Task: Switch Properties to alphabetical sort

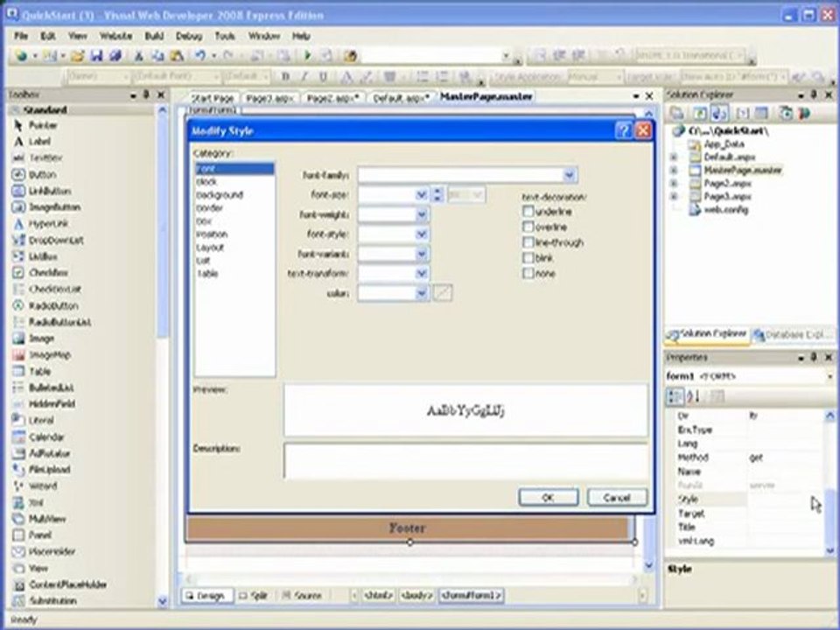Action: point(693,396)
